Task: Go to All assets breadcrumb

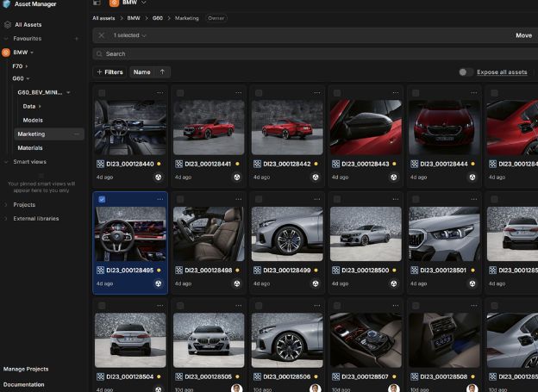Action: coord(103,18)
